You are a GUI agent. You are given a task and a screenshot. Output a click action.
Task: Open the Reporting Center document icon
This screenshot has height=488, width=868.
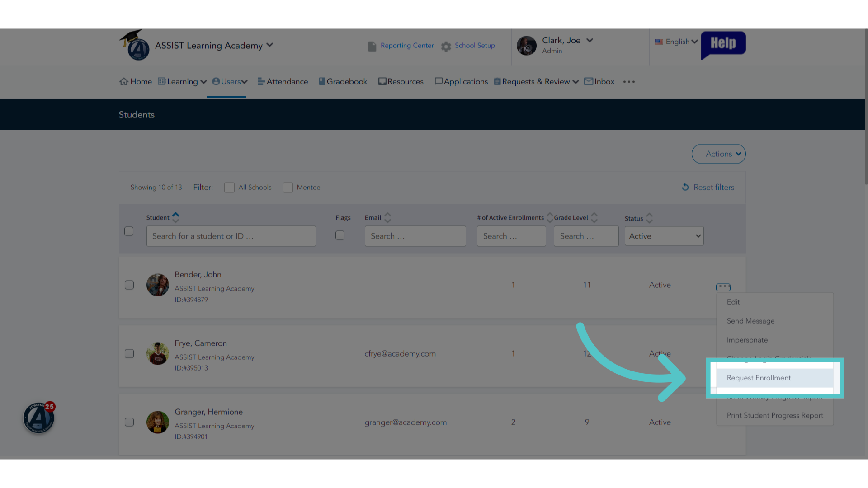pos(372,46)
